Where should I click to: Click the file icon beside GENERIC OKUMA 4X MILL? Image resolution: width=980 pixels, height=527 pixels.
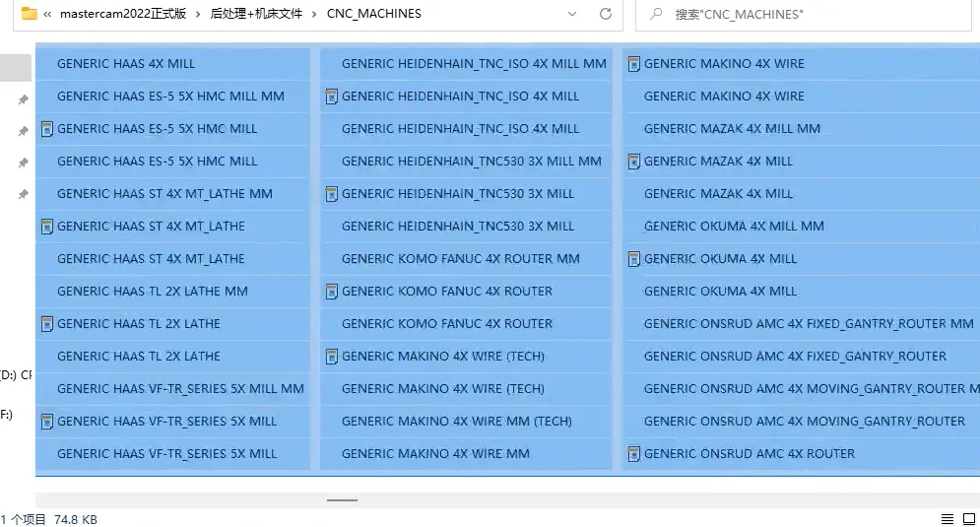tap(633, 259)
